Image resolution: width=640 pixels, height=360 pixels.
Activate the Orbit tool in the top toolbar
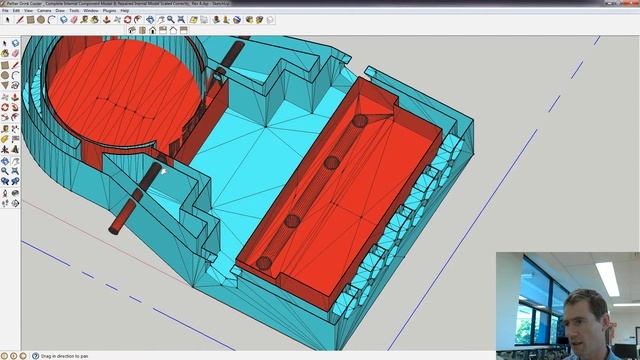[x=150, y=20]
